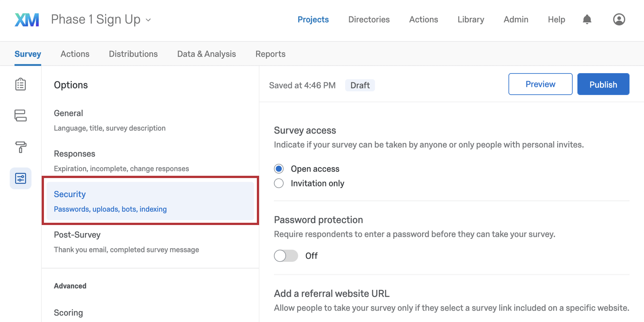Open Post-Survey options section
Viewport: 644px width, 322px height.
click(150, 242)
